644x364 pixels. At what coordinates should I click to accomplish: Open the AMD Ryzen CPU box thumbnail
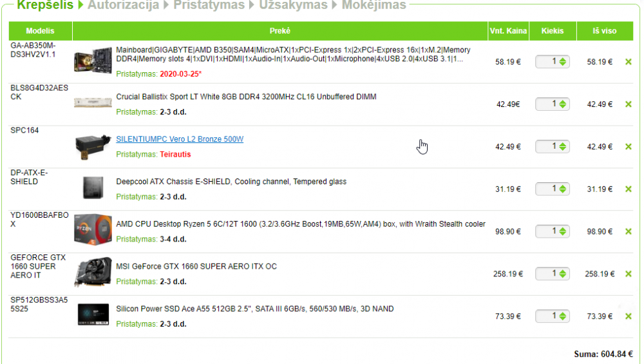pos(93,229)
